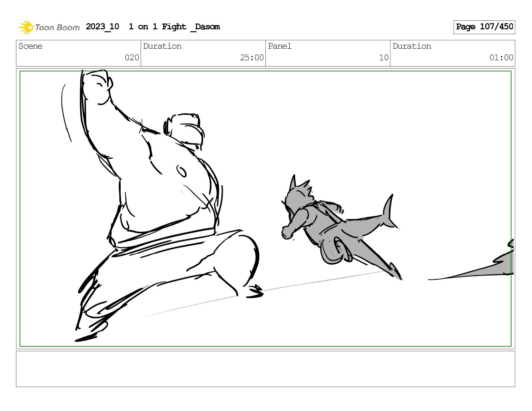Screen dimensions: 532x411
Task: Click the empty notes box below the panel
Action: [265, 369]
